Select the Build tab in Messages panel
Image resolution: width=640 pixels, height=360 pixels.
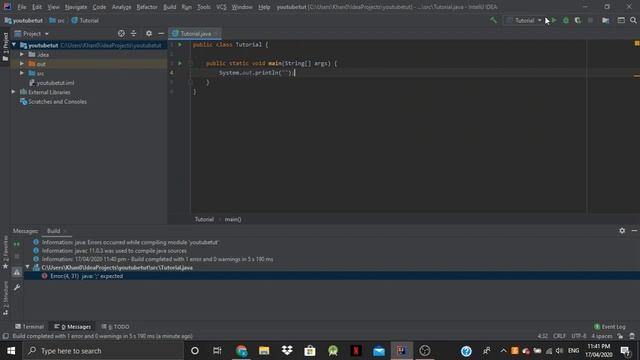[53, 231]
